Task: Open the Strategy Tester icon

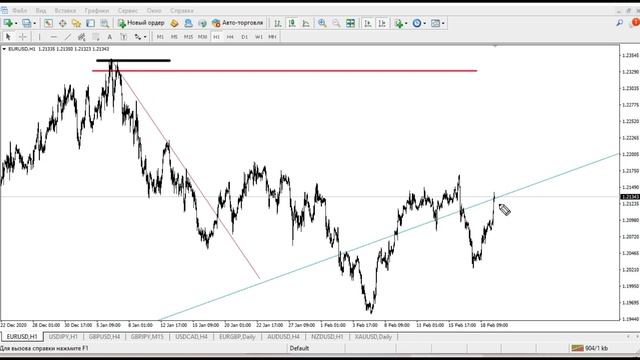Action: coord(104,23)
